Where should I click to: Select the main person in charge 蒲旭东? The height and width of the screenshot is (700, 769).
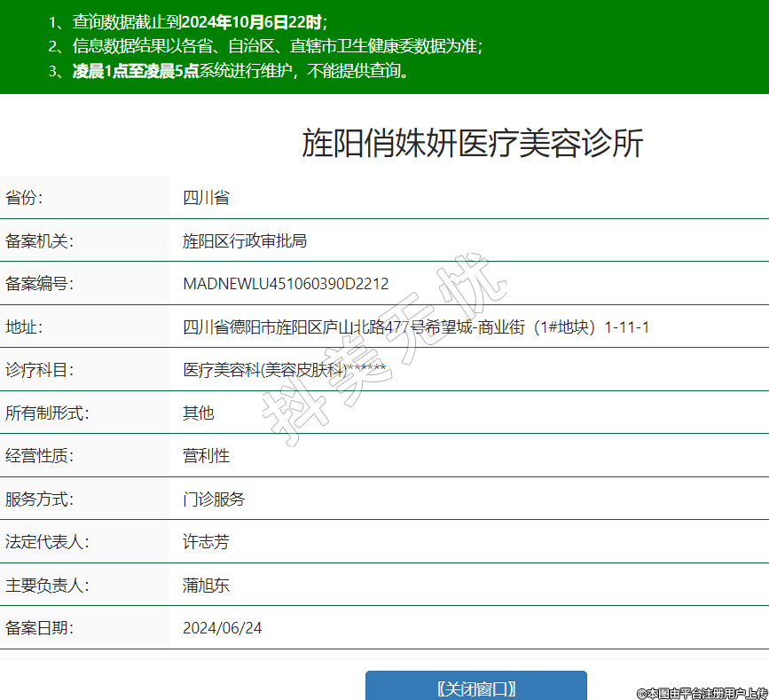[x=206, y=586]
